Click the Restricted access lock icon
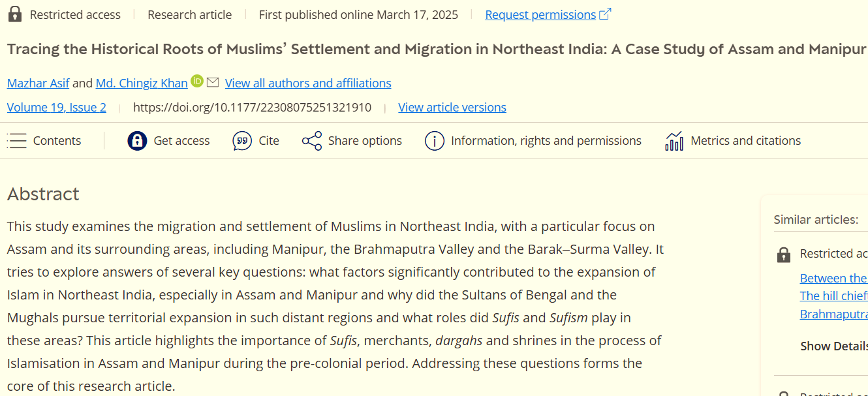Screen dimensions: 868x396 coord(14,14)
